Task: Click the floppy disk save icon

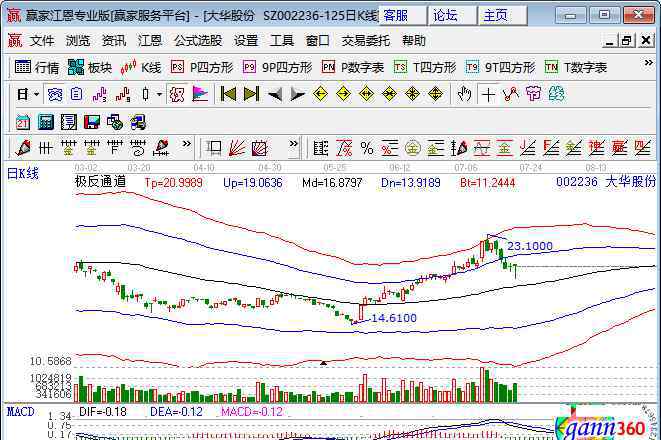Action: click(x=91, y=122)
